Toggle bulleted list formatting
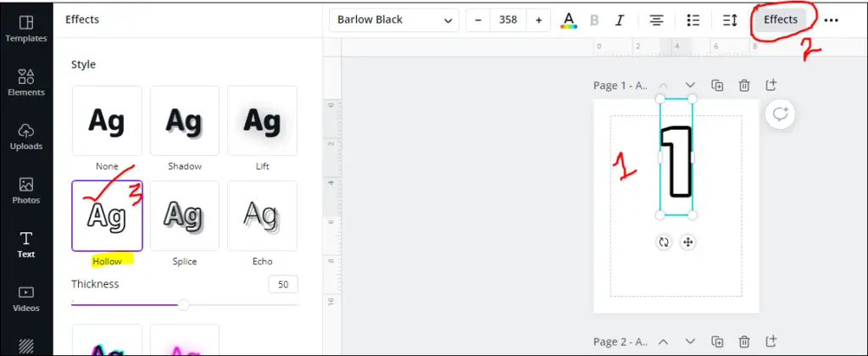 click(693, 20)
